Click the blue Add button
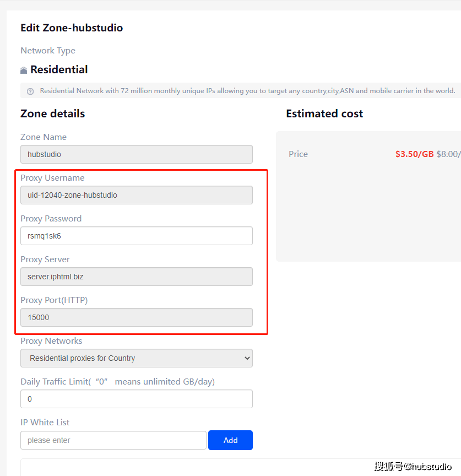Screen dimensions: 461x476 click(230, 440)
